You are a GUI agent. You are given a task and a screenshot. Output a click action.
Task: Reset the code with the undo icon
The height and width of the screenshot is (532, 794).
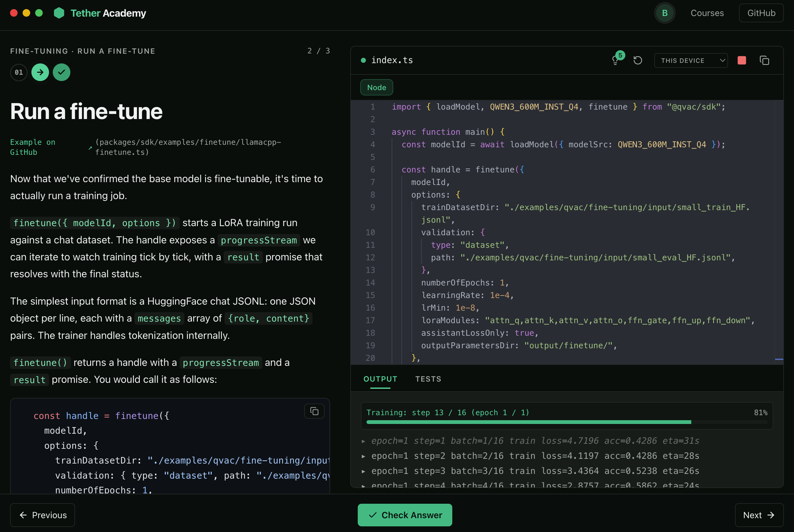tap(638, 60)
